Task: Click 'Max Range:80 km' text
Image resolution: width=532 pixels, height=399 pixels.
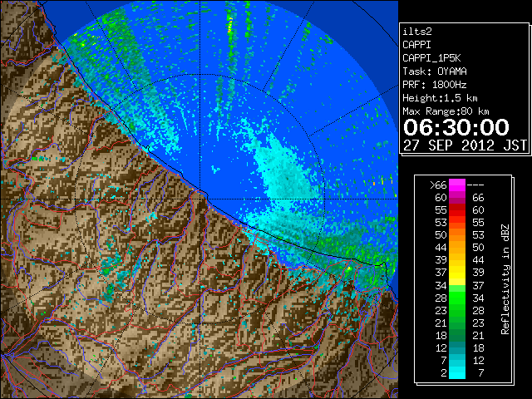Action: [x=446, y=111]
